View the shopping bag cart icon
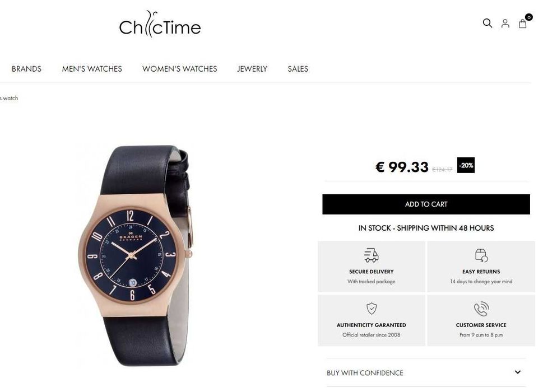Viewport: 543px width, 392px height. click(x=523, y=24)
